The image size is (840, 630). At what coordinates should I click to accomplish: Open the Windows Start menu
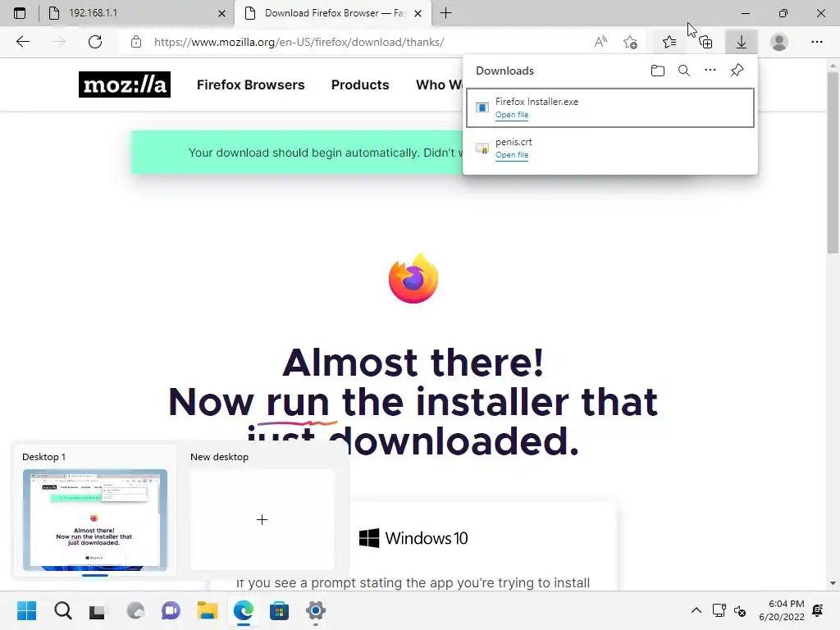click(26, 610)
